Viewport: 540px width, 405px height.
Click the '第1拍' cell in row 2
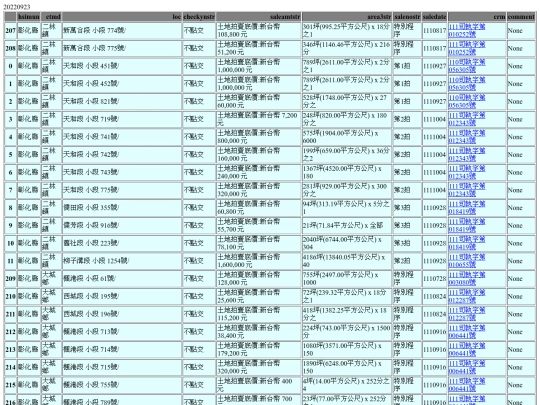[x=407, y=101]
